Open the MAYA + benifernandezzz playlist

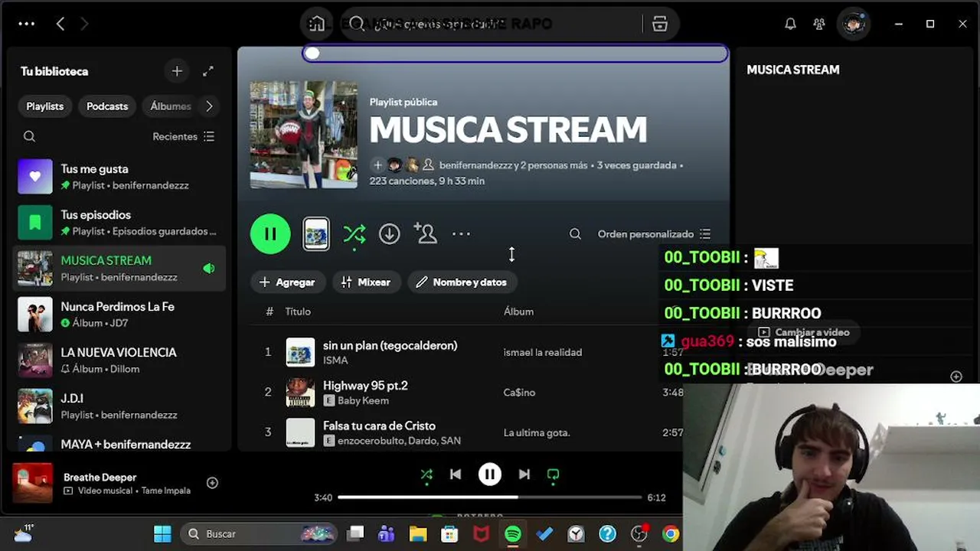click(119, 442)
